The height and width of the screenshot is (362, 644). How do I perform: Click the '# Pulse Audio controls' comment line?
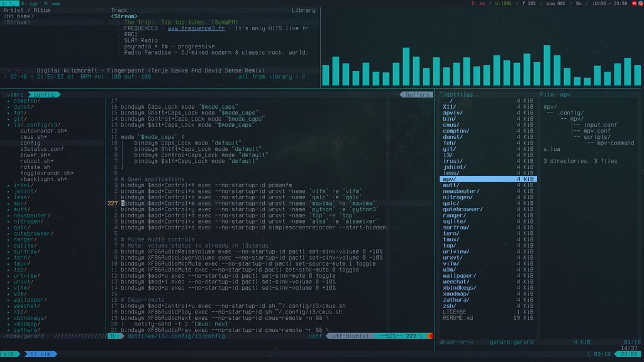[x=158, y=239]
